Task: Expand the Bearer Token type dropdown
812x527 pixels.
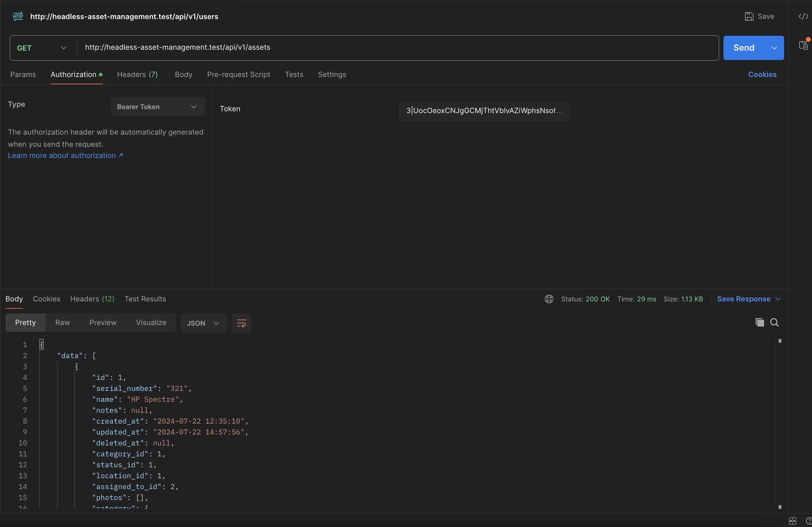Action: (x=157, y=107)
